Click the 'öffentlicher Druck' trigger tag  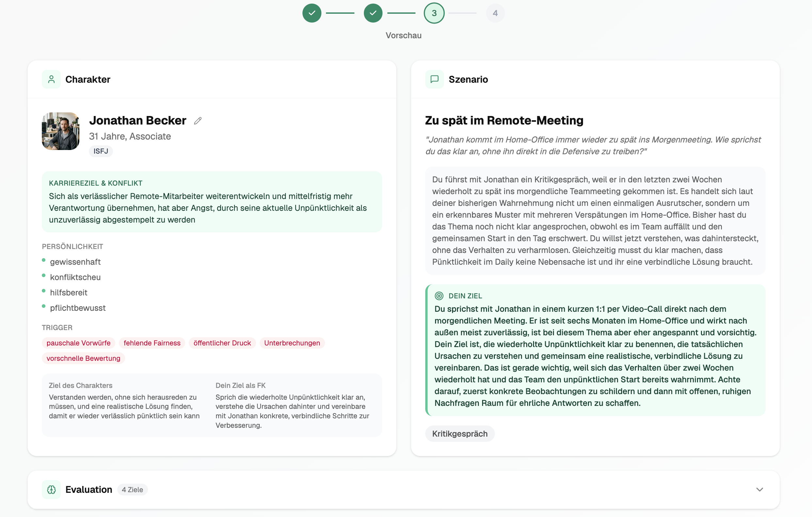click(x=222, y=343)
